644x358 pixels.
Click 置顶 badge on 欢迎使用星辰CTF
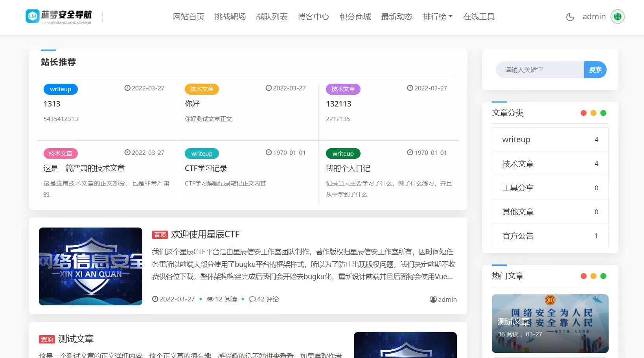click(x=160, y=235)
